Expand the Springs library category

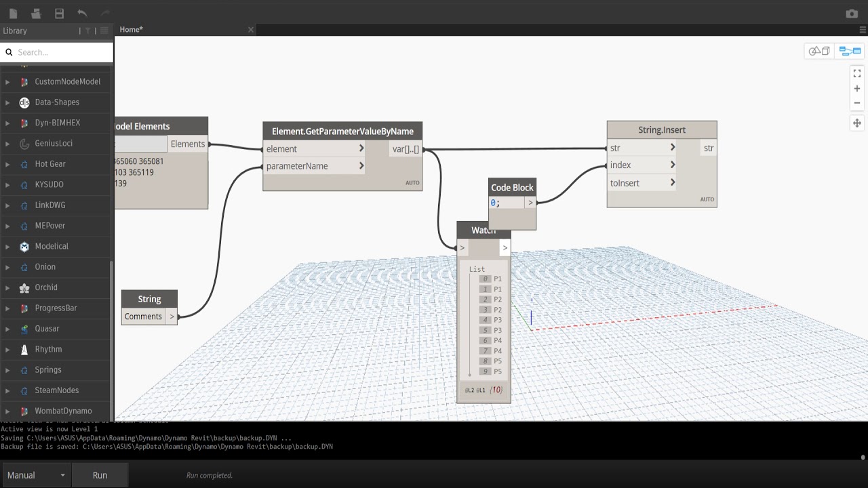coord(7,370)
